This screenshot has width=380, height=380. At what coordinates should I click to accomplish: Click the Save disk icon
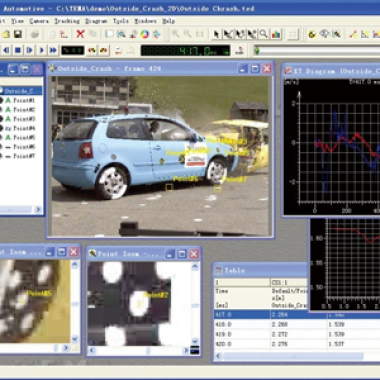click(x=18, y=34)
